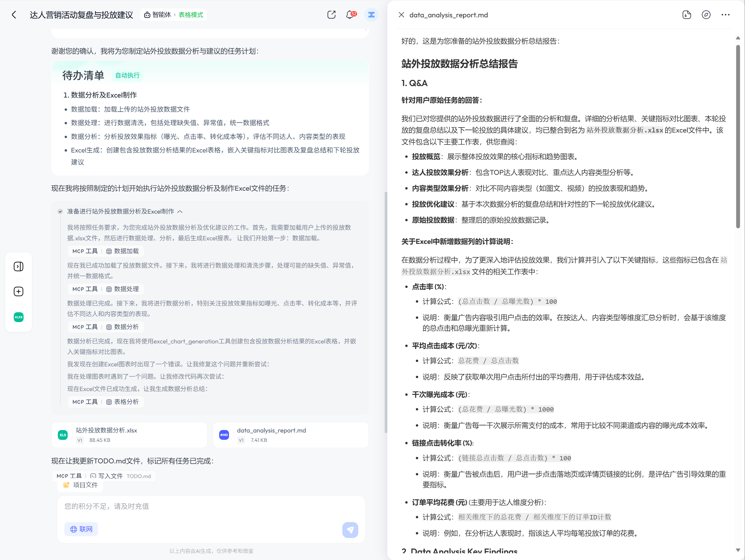The height and width of the screenshot is (560, 745).
Task: Click the green XLSX sidebar icon
Action: [19, 317]
